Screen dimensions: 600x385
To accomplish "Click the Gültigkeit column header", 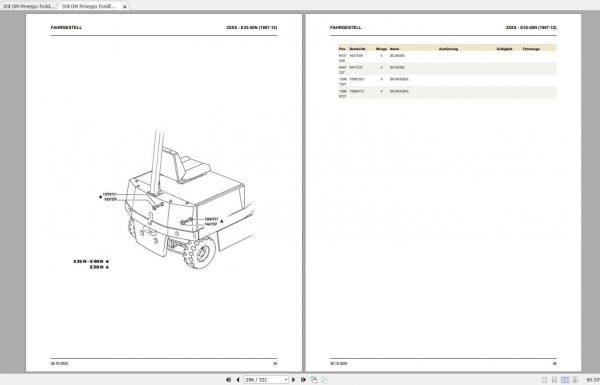I will tap(504, 49).
